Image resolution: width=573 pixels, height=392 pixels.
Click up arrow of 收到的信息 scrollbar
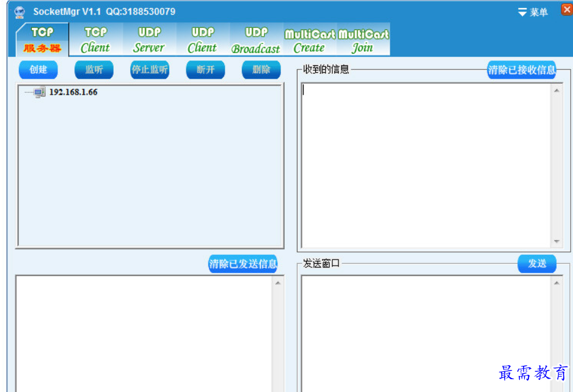[x=557, y=90]
